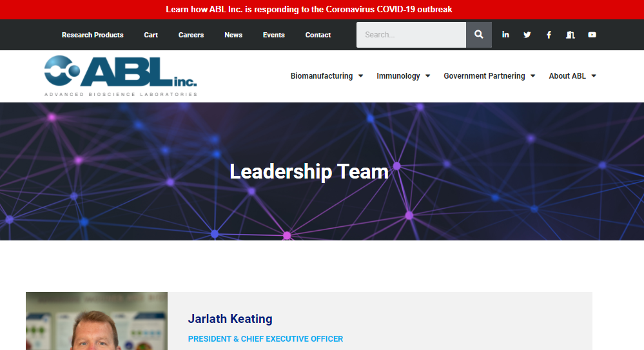Select the Events menu item

273,35
